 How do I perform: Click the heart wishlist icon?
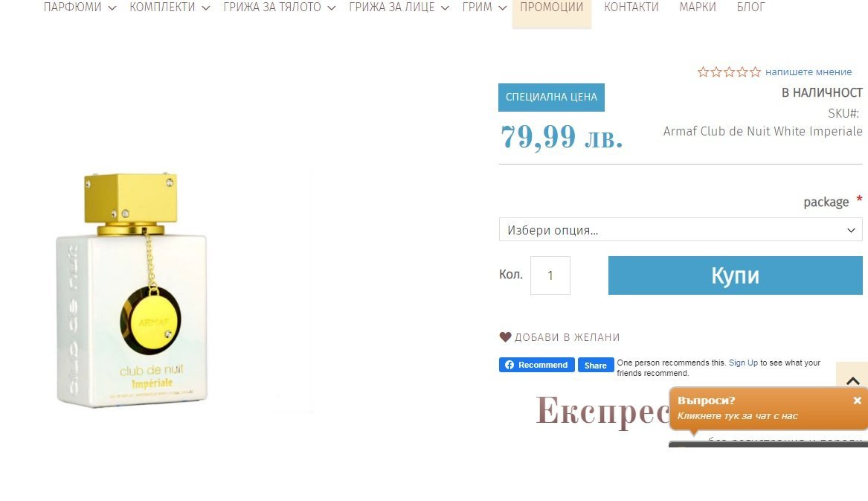tap(505, 337)
